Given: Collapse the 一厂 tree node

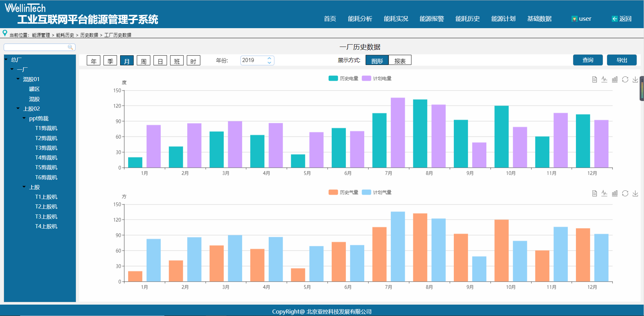Looking at the screenshot, I should point(12,69).
